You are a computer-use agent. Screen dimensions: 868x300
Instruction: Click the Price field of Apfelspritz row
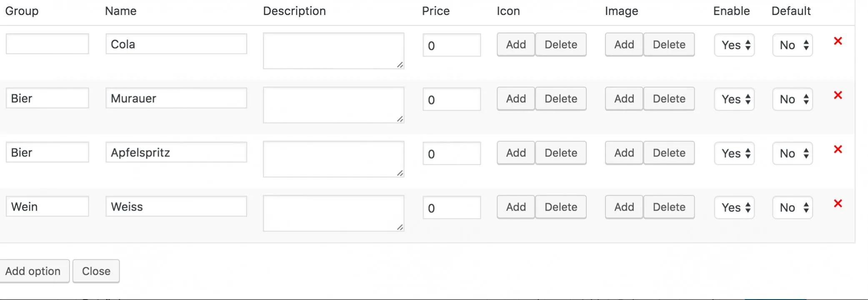(452, 154)
